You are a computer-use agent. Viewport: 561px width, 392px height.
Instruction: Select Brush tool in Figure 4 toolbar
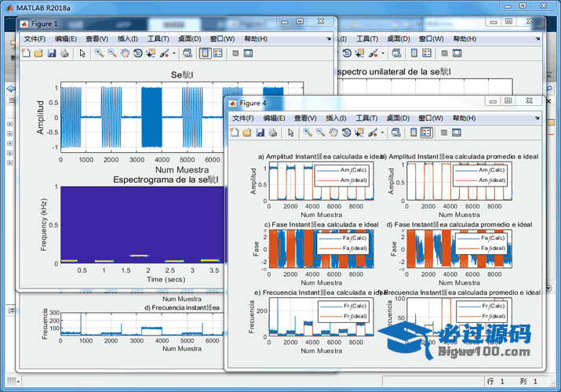[x=373, y=133]
